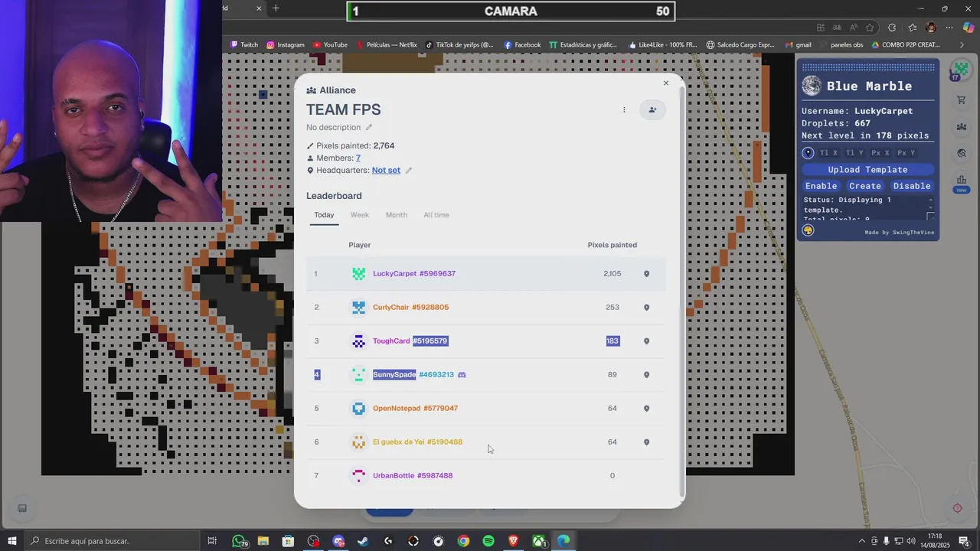Switch leaderboard to Month tab
The image size is (980, 551).
396,215
